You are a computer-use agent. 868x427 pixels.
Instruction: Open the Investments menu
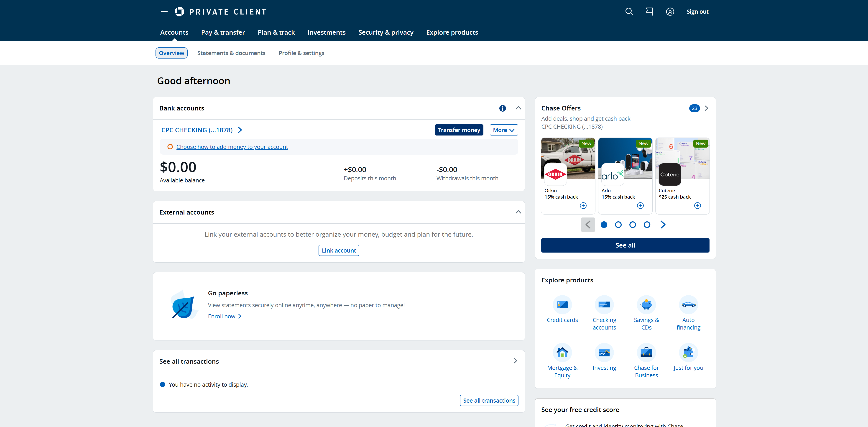(326, 32)
